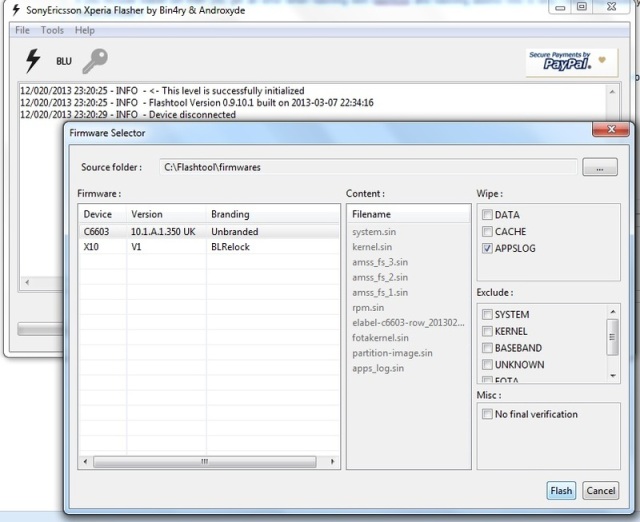Screen dimensions: 640x522
Task: Click the Flash button
Action: (x=561, y=491)
